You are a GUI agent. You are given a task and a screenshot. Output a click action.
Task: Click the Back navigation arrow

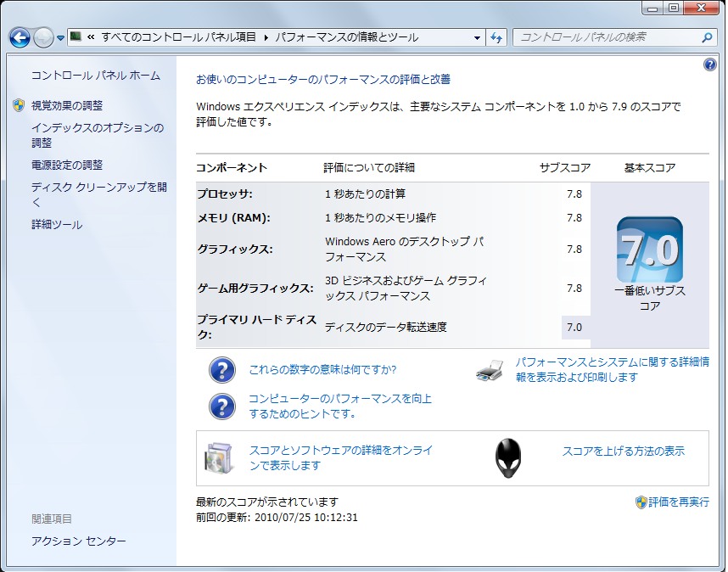[20, 37]
